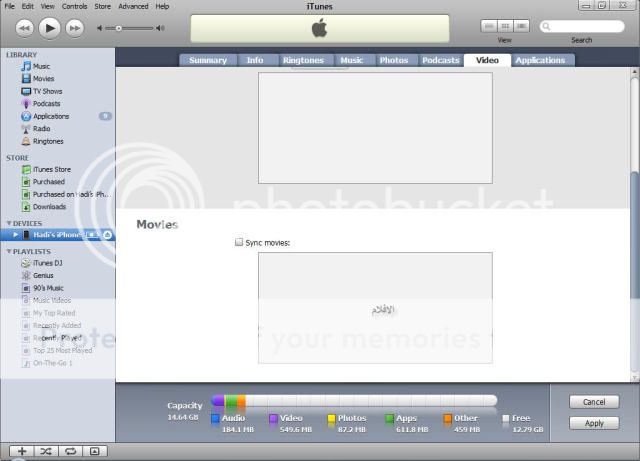Open the Help menu
Image resolution: width=640 pixels, height=461 pixels.
click(x=162, y=7)
